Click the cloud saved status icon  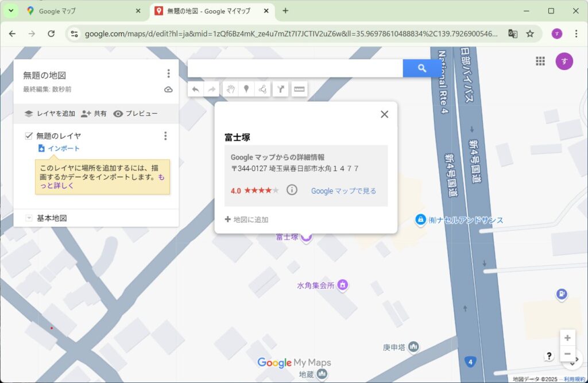tap(168, 89)
